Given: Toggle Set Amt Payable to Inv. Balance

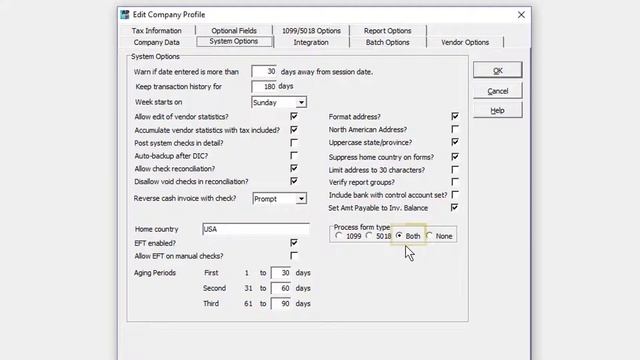Looking at the screenshot, I should [455, 208].
